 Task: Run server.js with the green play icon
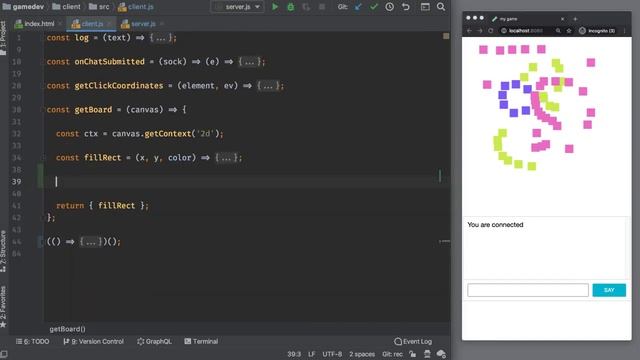[275, 7]
